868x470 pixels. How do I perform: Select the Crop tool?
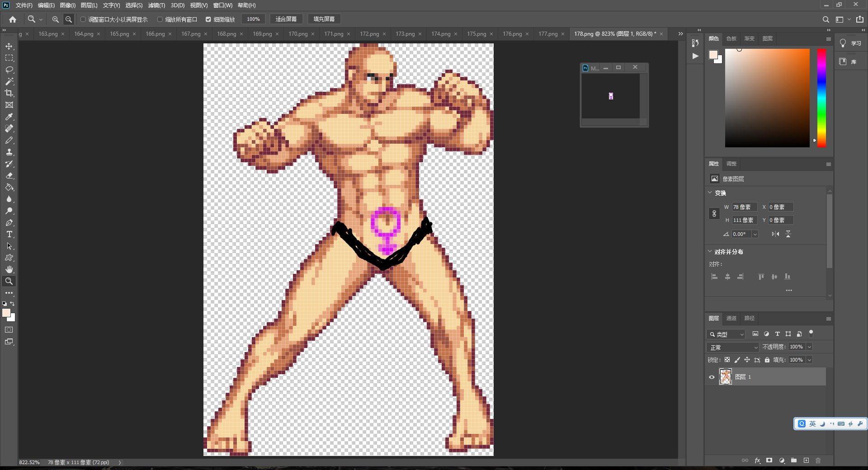tap(9, 93)
